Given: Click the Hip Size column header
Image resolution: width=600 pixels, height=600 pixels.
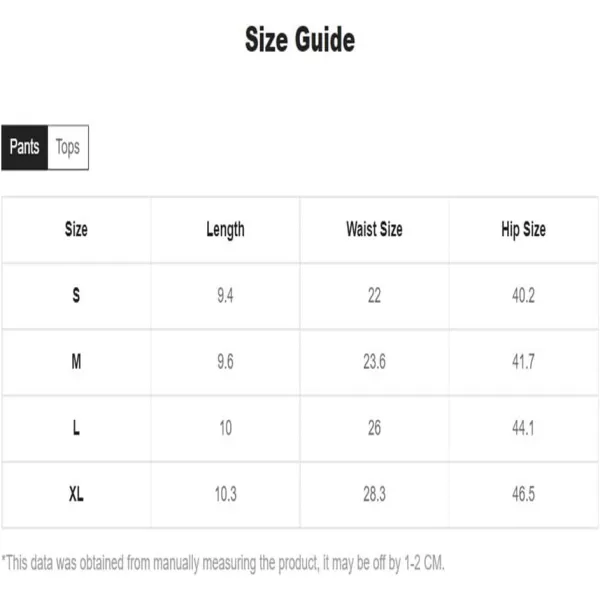Looking at the screenshot, I should (523, 230).
